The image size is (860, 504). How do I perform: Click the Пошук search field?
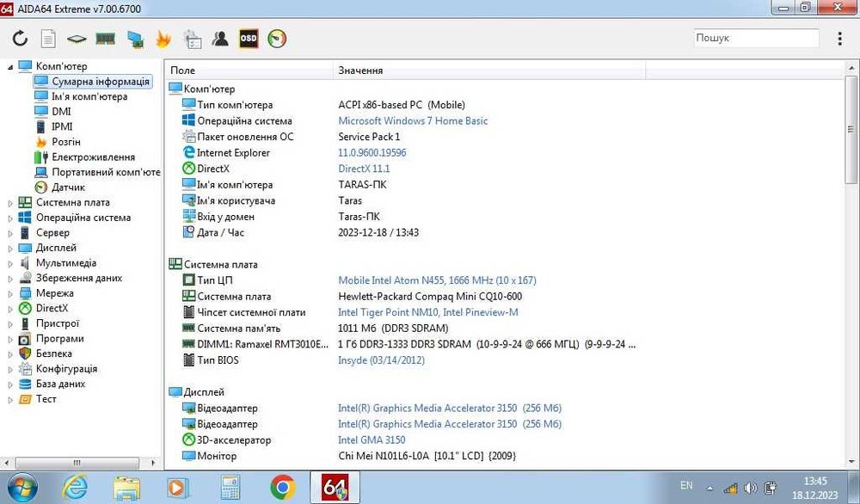pyautogui.click(x=756, y=38)
